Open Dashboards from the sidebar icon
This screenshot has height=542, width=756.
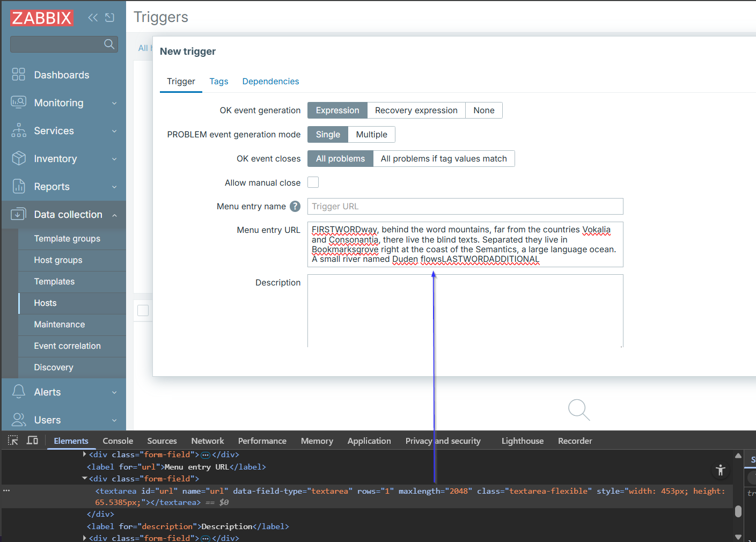[19, 75]
